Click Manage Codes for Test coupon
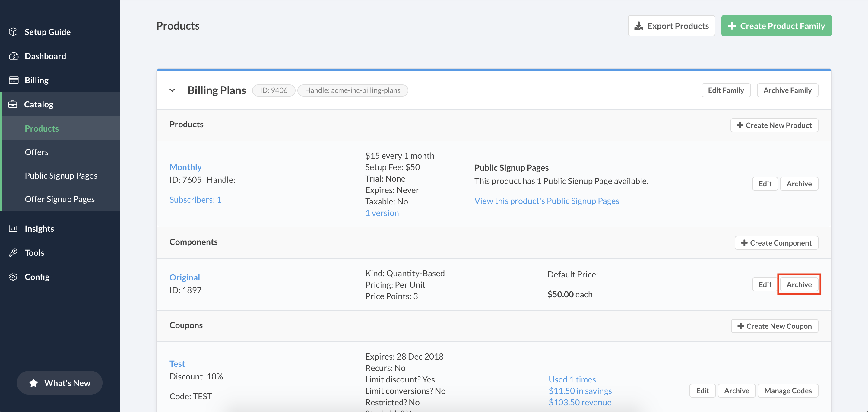868x412 pixels. 787,391
